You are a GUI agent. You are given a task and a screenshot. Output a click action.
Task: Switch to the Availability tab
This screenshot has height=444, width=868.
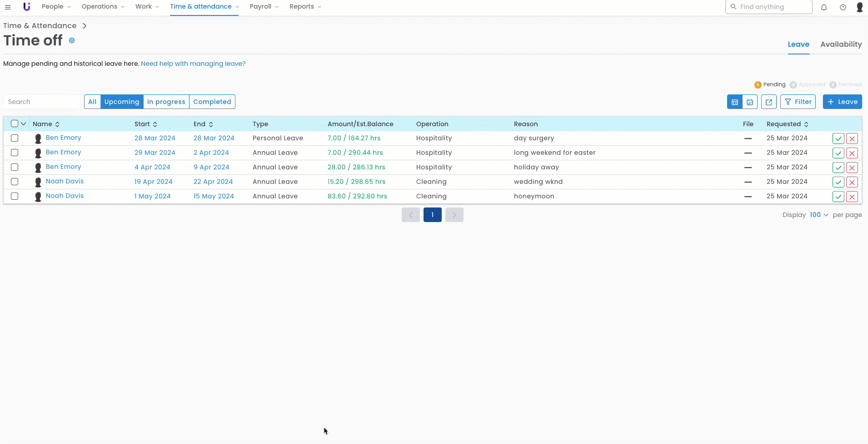[x=841, y=44]
